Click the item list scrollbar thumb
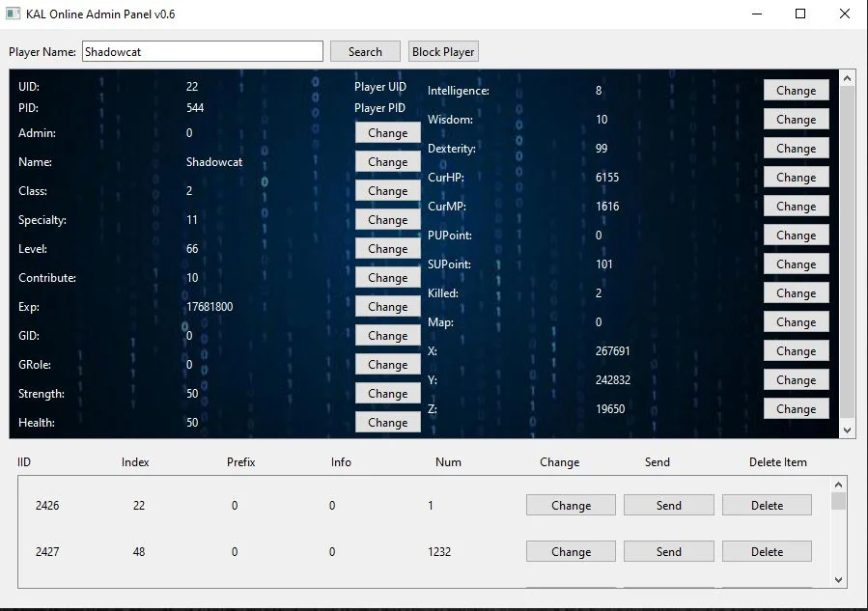868x611 pixels. pyautogui.click(x=839, y=501)
